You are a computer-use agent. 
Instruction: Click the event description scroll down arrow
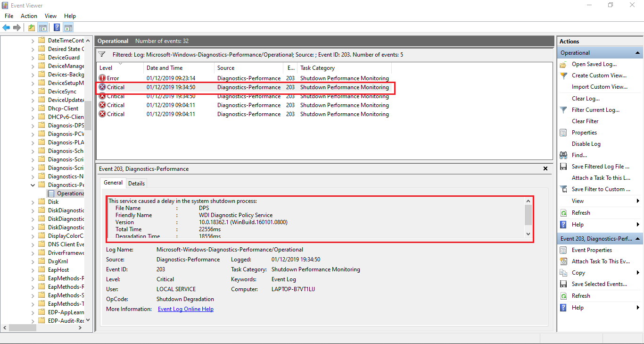[528, 234]
